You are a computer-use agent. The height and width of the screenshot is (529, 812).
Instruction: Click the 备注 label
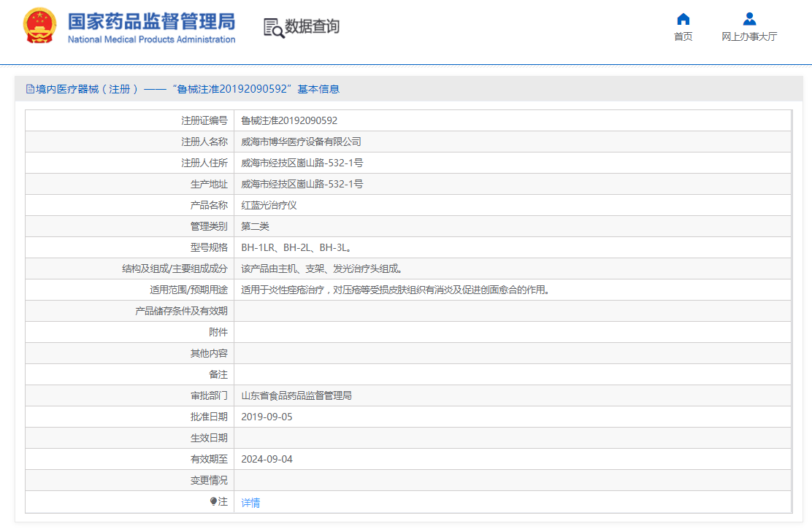click(218, 375)
